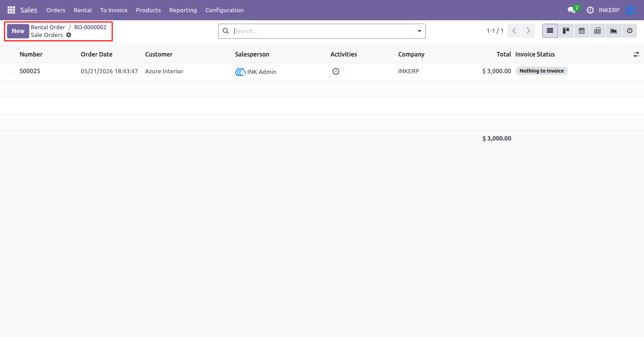Screen dimensions: 644x337
Task: Open the apps grid menu icon
Action: tap(11, 10)
